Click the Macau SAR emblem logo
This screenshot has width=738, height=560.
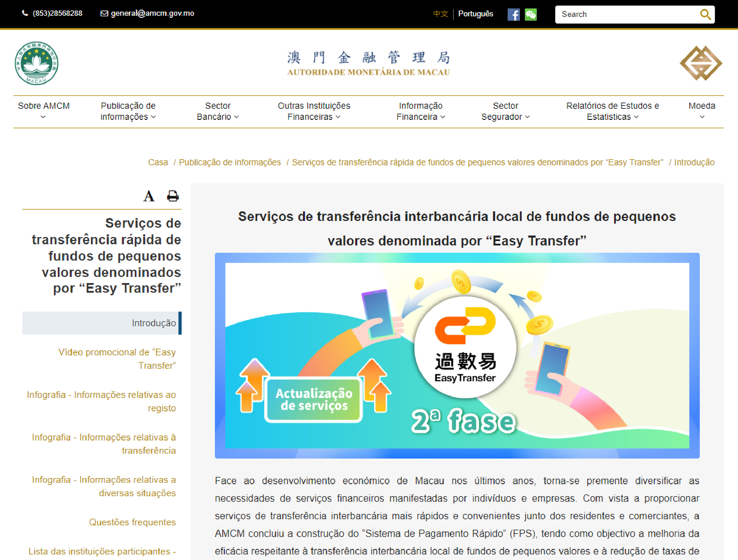pyautogui.click(x=36, y=63)
